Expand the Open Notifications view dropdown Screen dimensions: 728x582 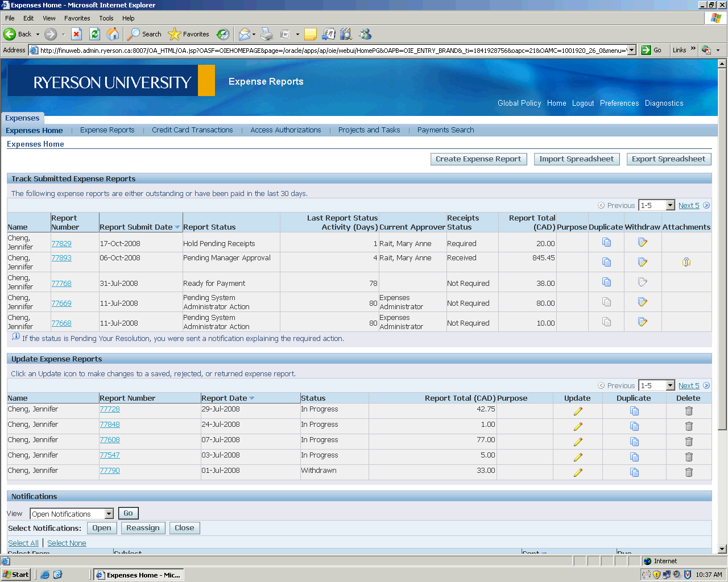pos(109,514)
